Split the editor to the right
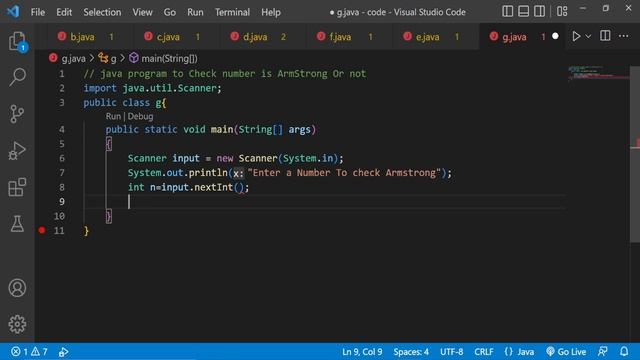Screen dimensions: 640x360 pos(605,36)
